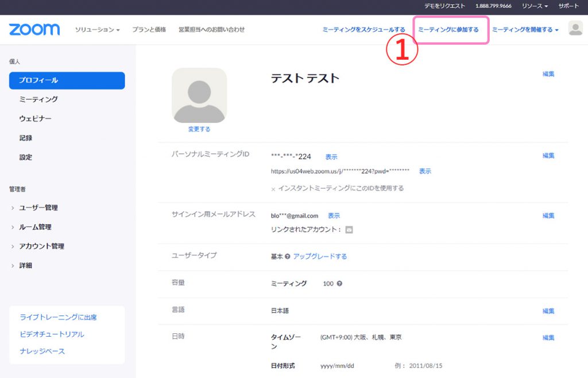Select プロフィール in the sidebar

67,80
